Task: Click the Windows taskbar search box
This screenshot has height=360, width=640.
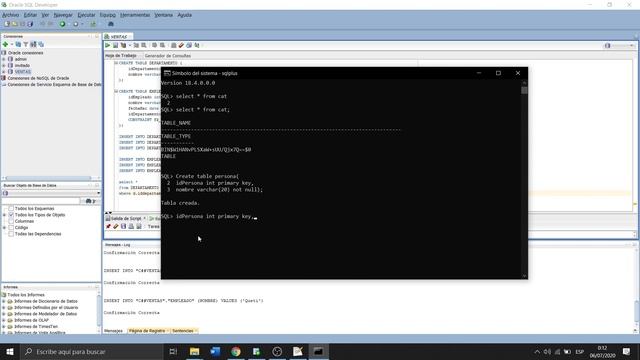Action: (91, 351)
